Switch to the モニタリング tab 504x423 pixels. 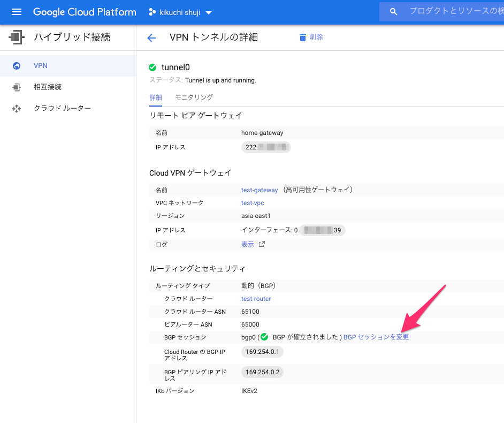194,98
